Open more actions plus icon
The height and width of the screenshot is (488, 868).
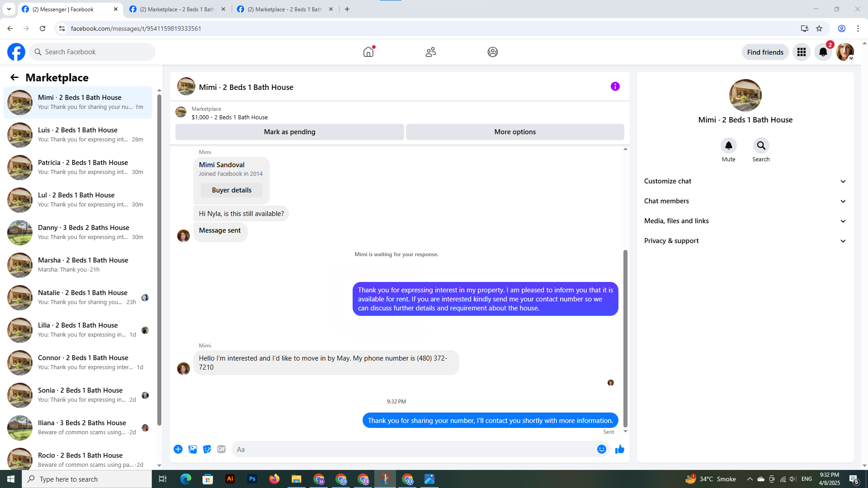tap(178, 449)
